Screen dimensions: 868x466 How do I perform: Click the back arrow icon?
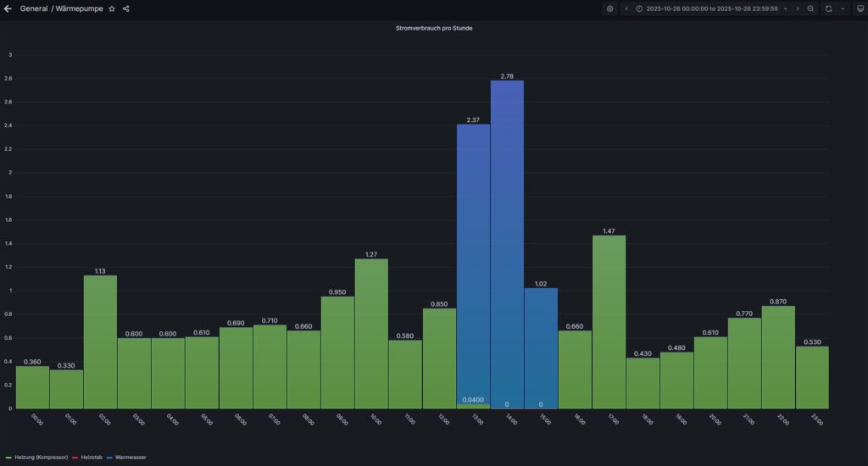[x=8, y=8]
